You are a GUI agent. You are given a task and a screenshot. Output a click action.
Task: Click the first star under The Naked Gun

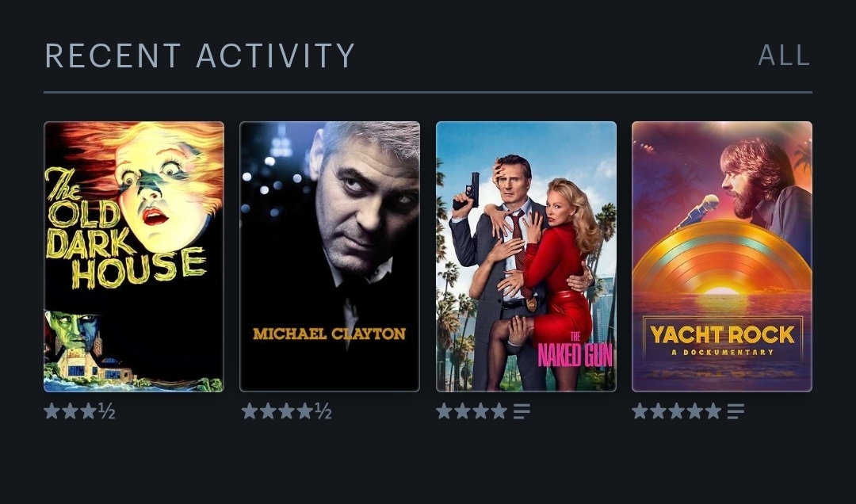[x=445, y=411]
